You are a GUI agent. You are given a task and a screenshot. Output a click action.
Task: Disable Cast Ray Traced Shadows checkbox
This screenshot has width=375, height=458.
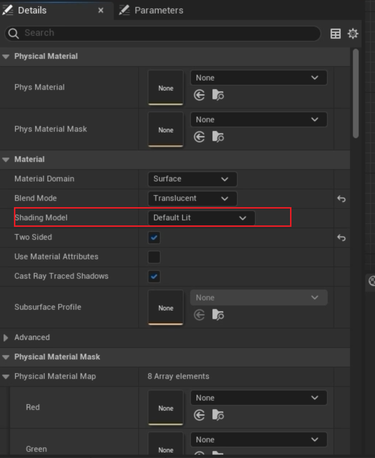154,276
